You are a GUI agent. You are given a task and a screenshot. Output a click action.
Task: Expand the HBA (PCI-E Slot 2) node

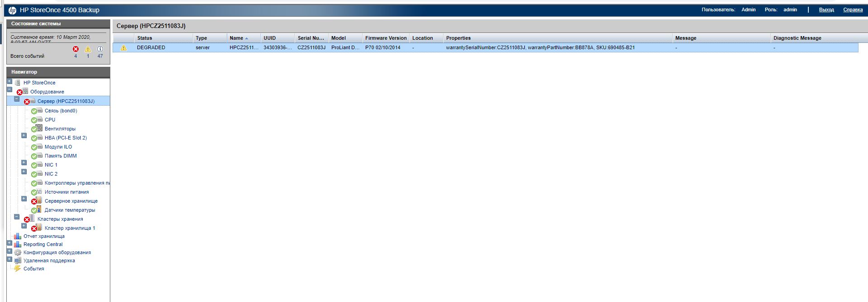pos(24,135)
